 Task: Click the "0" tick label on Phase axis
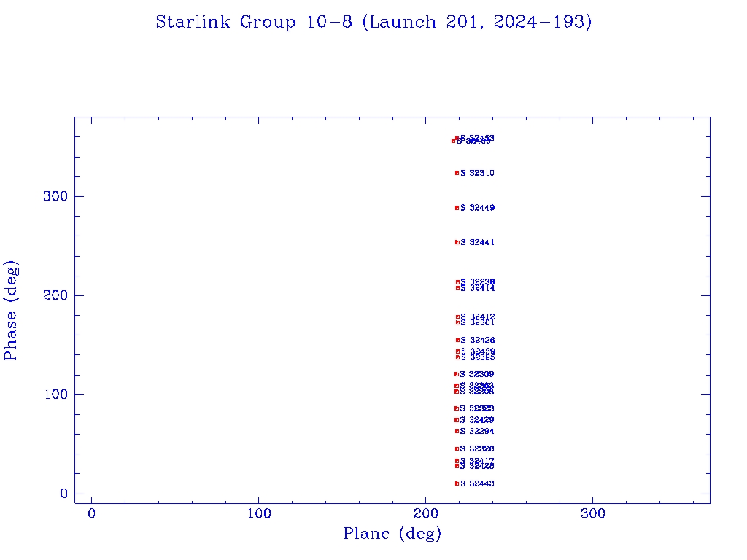(x=64, y=494)
